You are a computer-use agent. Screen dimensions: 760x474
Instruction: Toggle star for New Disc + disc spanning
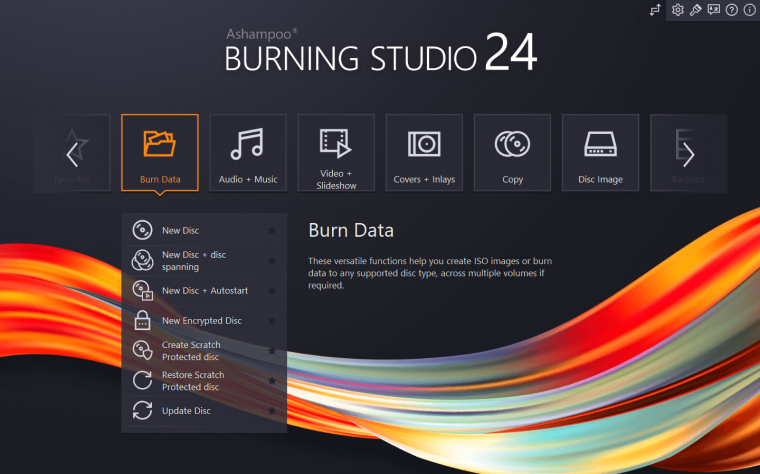tap(272, 260)
